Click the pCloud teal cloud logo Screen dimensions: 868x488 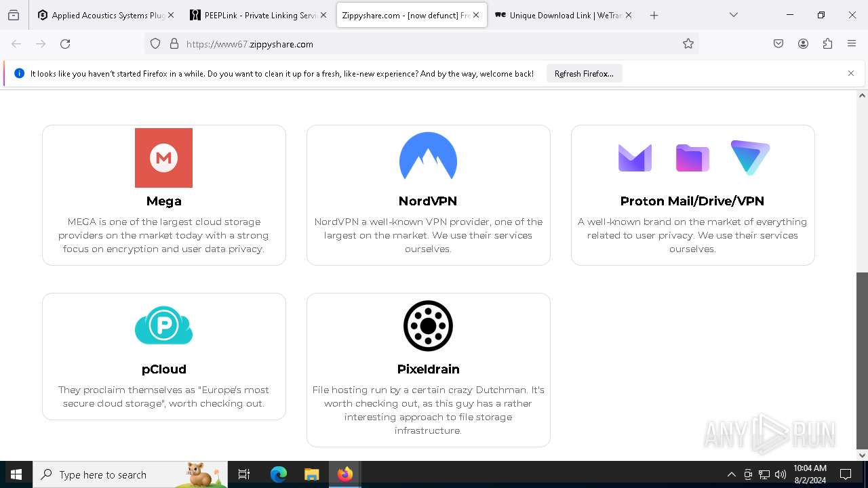coord(163,325)
